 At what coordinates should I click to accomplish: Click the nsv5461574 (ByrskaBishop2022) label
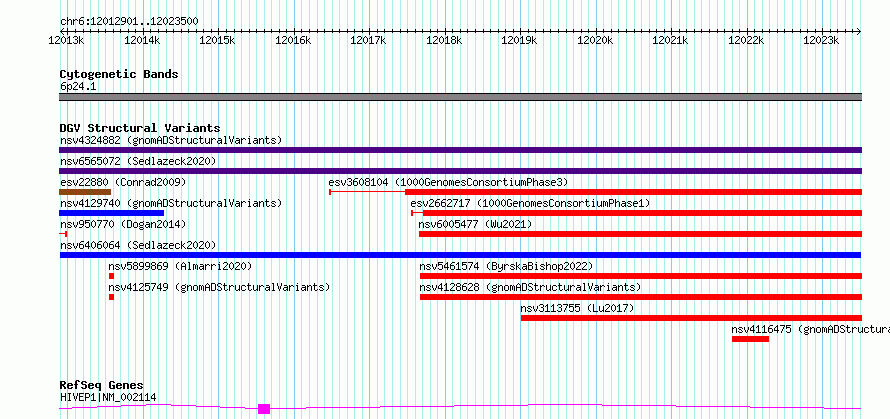click(506, 266)
